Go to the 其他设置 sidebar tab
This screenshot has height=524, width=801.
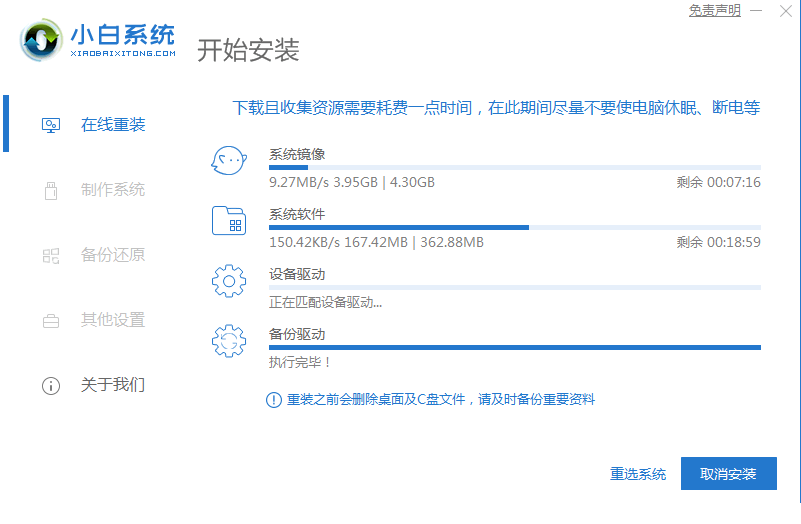coord(112,320)
